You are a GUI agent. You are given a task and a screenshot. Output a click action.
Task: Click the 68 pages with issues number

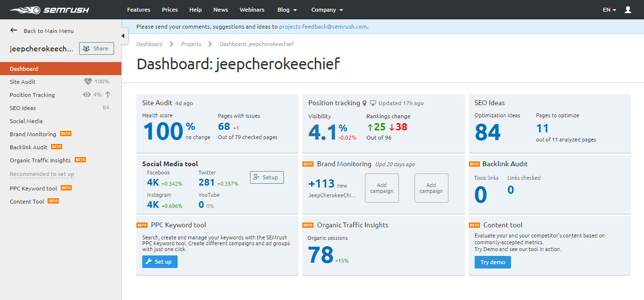point(224,127)
